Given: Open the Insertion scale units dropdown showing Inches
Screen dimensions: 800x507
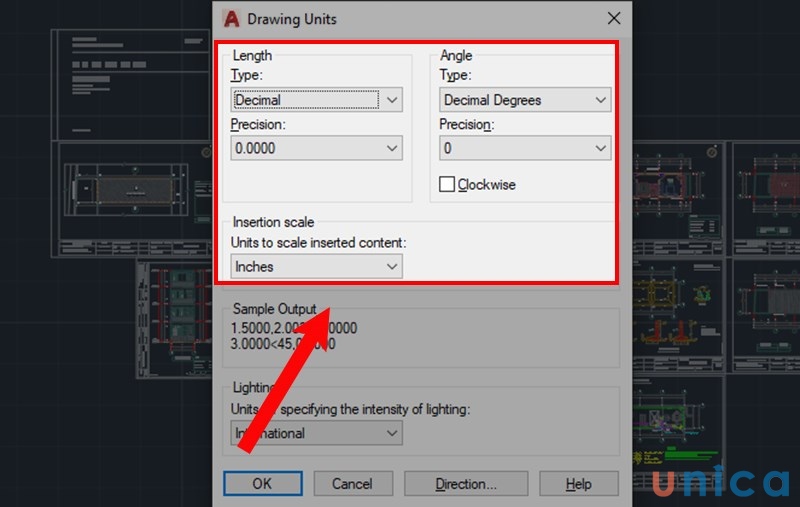Looking at the screenshot, I should click(x=316, y=267).
